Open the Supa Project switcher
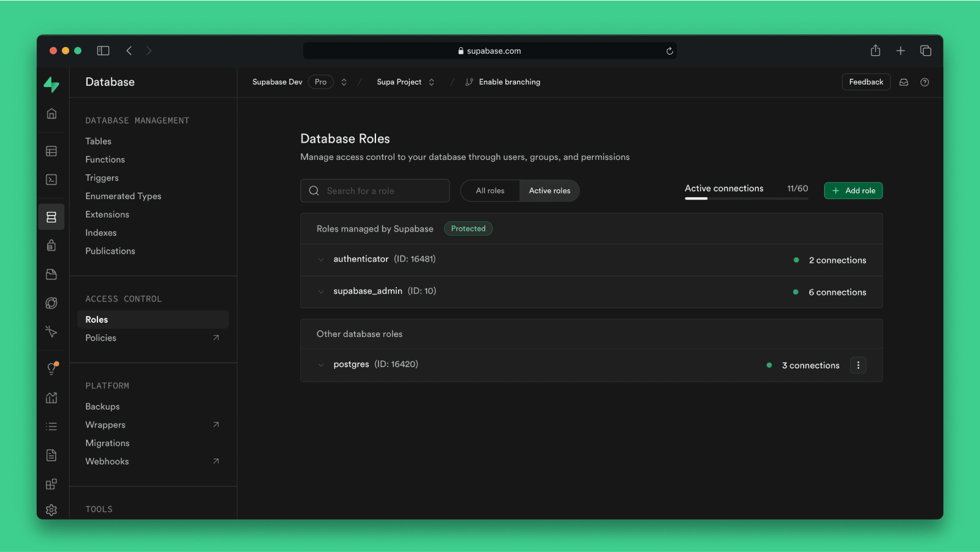Image resolution: width=980 pixels, height=552 pixels. (x=431, y=82)
